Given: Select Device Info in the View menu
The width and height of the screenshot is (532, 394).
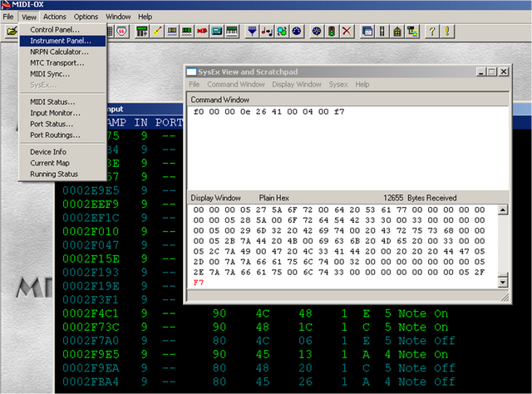Looking at the screenshot, I should coord(63,151).
